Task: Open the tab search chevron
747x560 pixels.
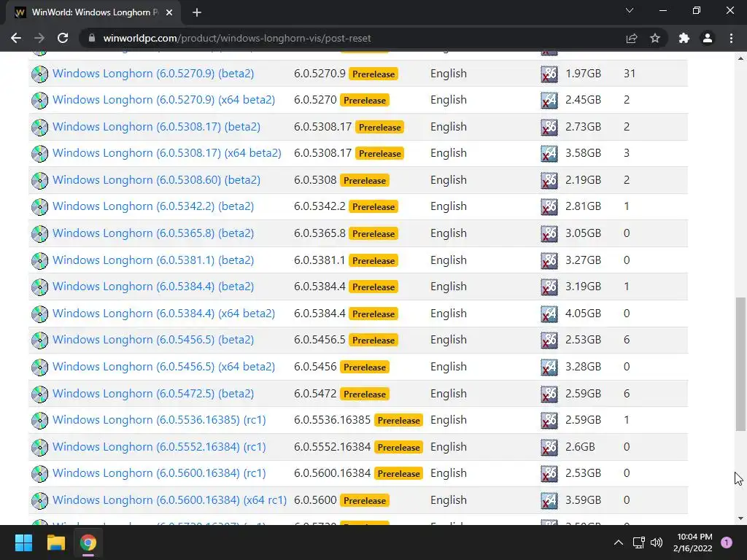Action: [630, 10]
